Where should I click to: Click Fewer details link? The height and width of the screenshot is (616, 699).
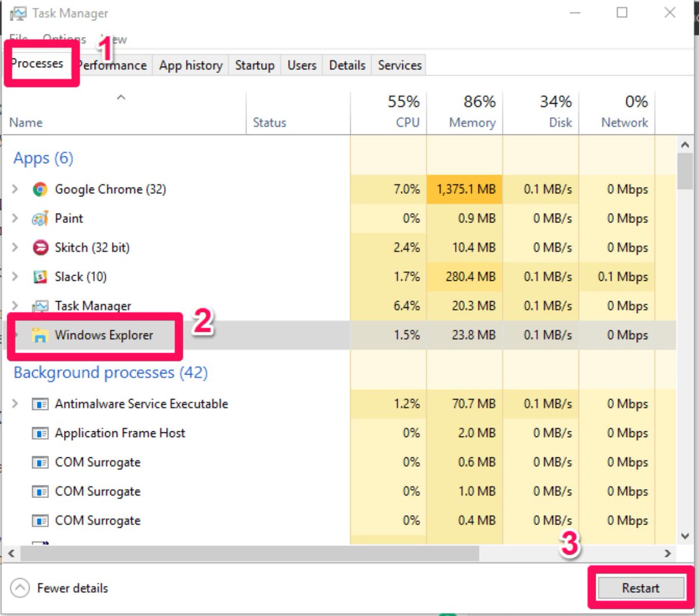tap(73, 588)
